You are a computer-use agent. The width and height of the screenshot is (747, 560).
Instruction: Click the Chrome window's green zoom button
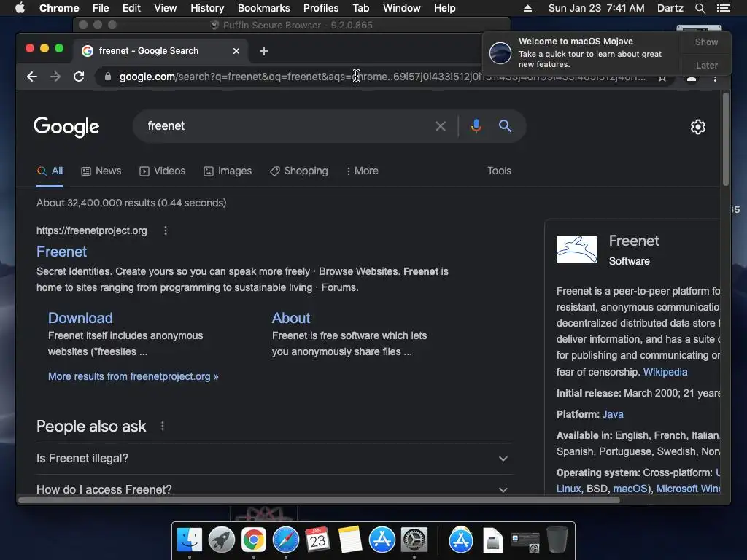(x=59, y=48)
